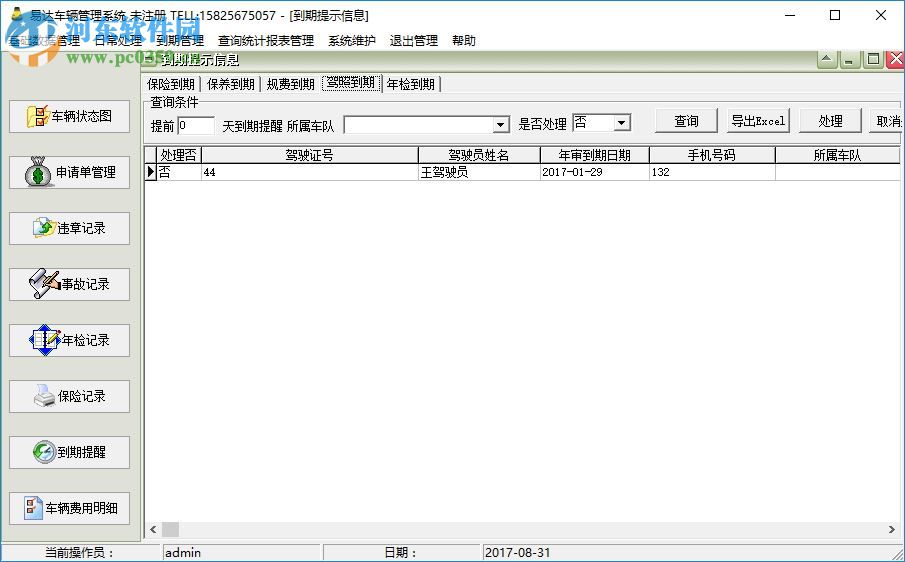Click the 年审到期日期 column header
This screenshot has width=905, height=562.
coord(594,155)
